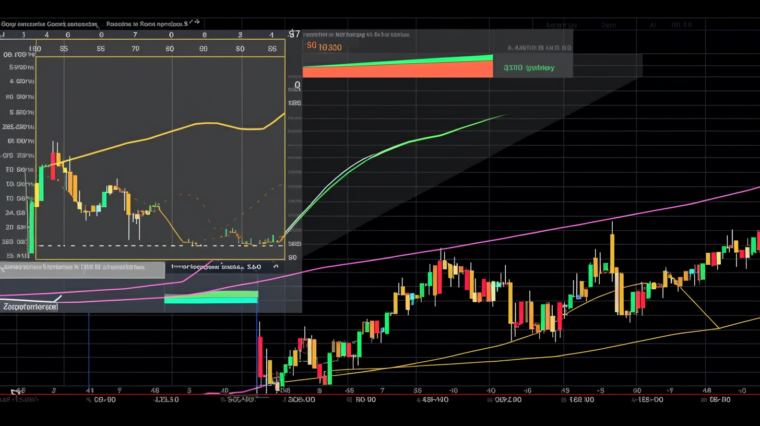Open the first header title at top left
760x426 pixels.
(x=50, y=20)
